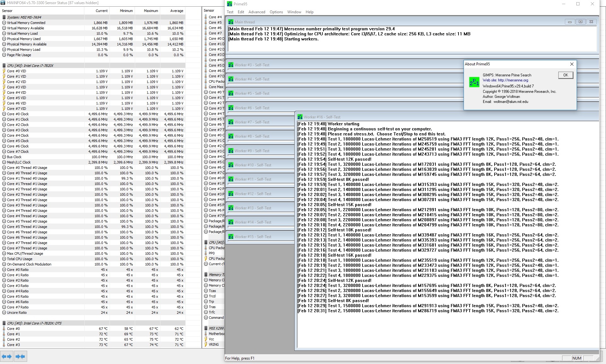Select the 'Bus Clock' sensor row

(93, 157)
